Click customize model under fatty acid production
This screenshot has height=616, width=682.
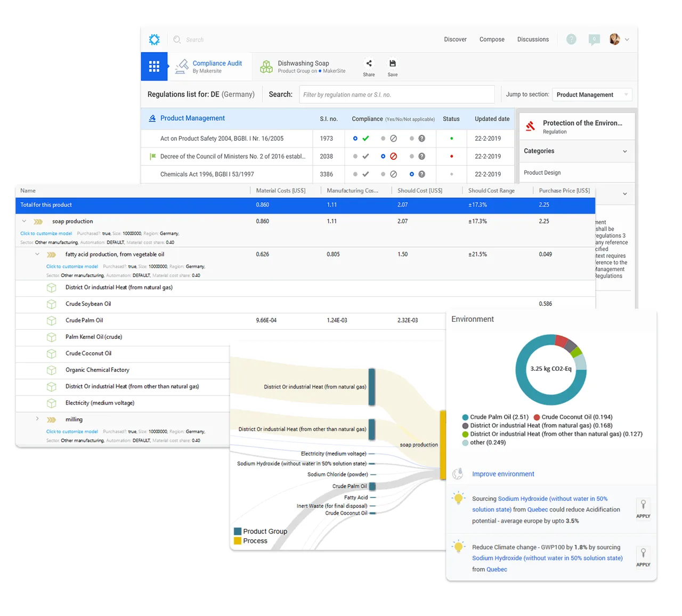click(x=72, y=266)
